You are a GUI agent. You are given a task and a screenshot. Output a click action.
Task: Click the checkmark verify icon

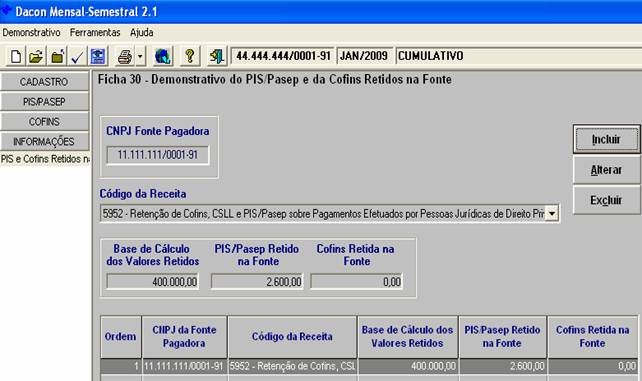tap(77, 56)
